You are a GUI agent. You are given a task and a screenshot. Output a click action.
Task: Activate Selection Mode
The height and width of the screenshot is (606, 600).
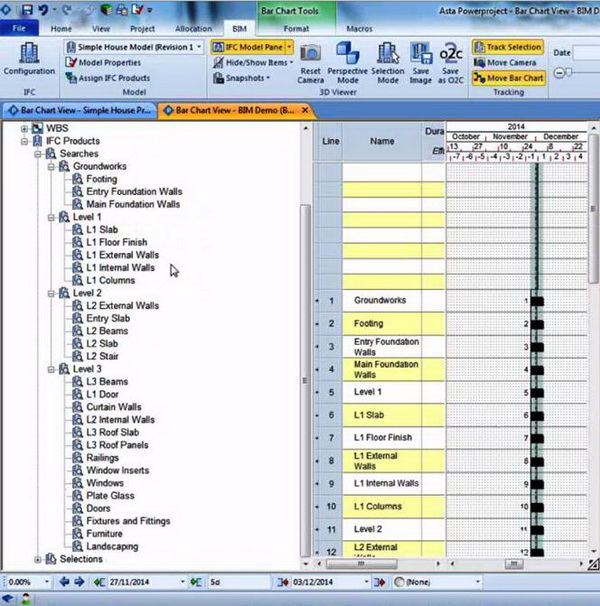tap(388, 63)
